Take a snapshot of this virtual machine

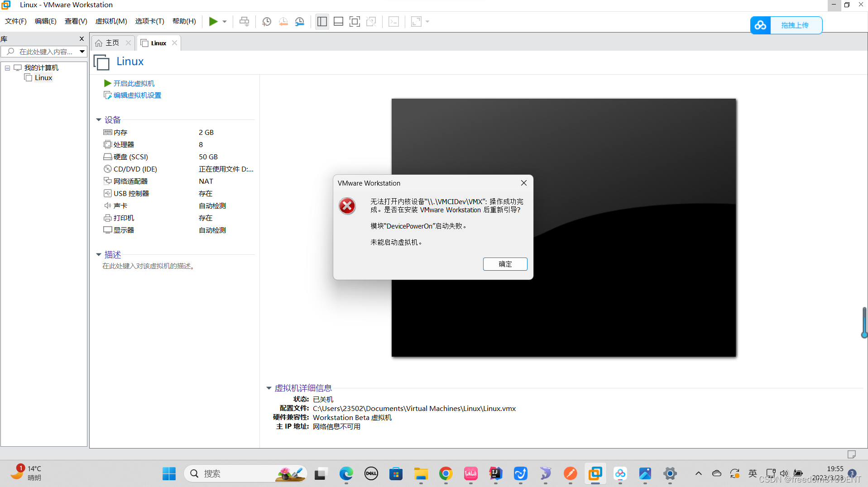(x=267, y=21)
